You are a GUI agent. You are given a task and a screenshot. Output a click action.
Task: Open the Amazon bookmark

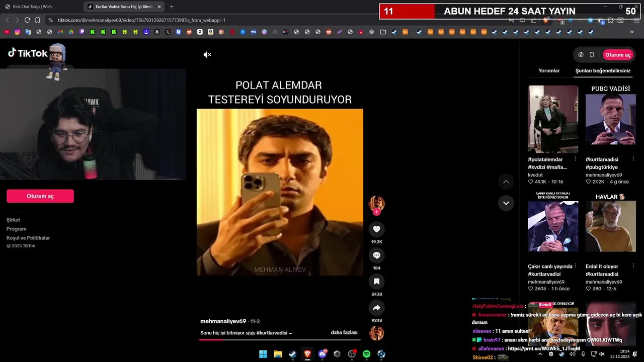pyautogui.click(x=210, y=32)
